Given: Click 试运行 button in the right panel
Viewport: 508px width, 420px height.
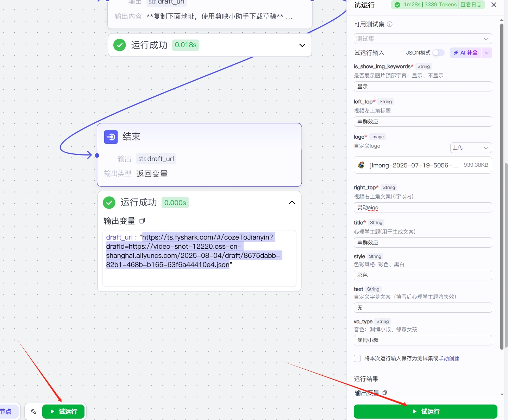Looking at the screenshot, I should 425,412.
